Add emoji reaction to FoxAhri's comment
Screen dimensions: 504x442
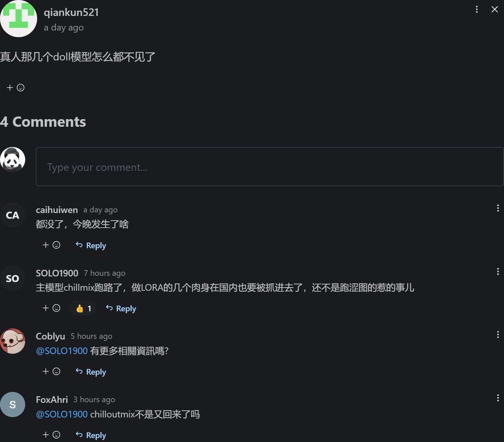[x=51, y=435]
